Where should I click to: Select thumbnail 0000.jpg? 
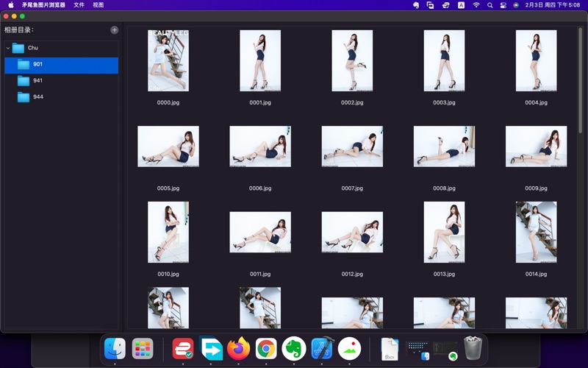pyautogui.click(x=168, y=61)
